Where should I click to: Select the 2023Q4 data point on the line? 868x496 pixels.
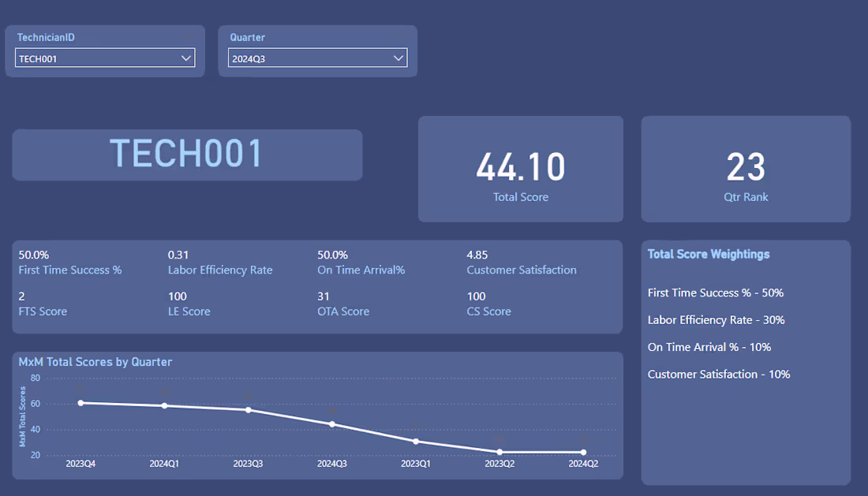pyautogui.click(x=81, y=402)
